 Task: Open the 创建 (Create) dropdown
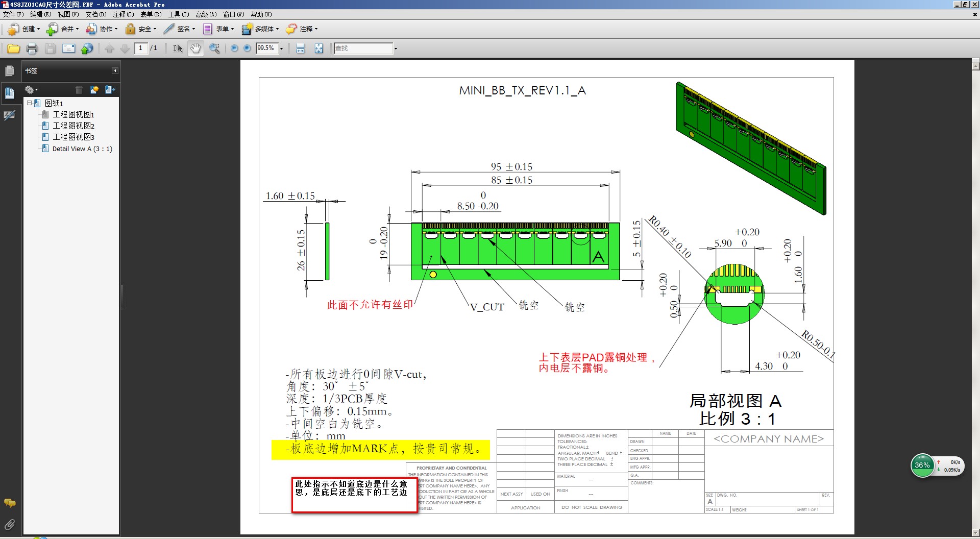[24, 29]
